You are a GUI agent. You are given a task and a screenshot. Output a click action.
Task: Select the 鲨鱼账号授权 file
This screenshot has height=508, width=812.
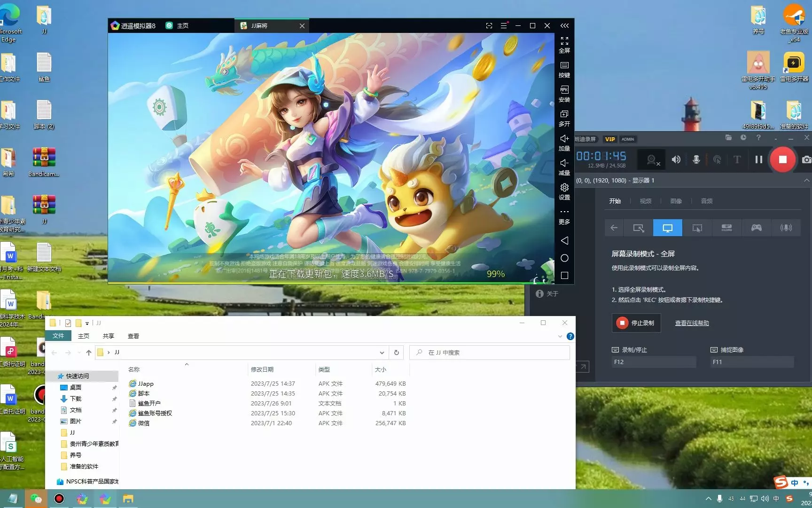[150, 413]
